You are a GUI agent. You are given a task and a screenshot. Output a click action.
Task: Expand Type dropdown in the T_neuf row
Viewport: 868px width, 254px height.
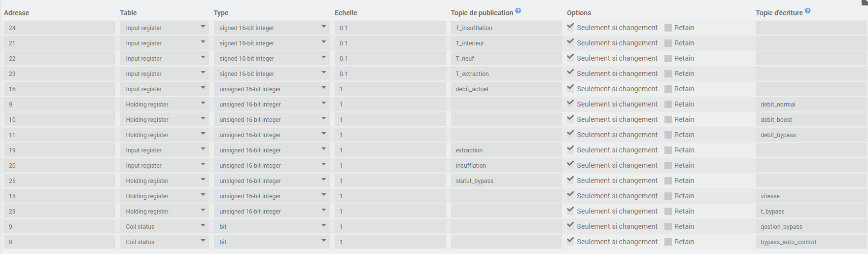[272, 59]
